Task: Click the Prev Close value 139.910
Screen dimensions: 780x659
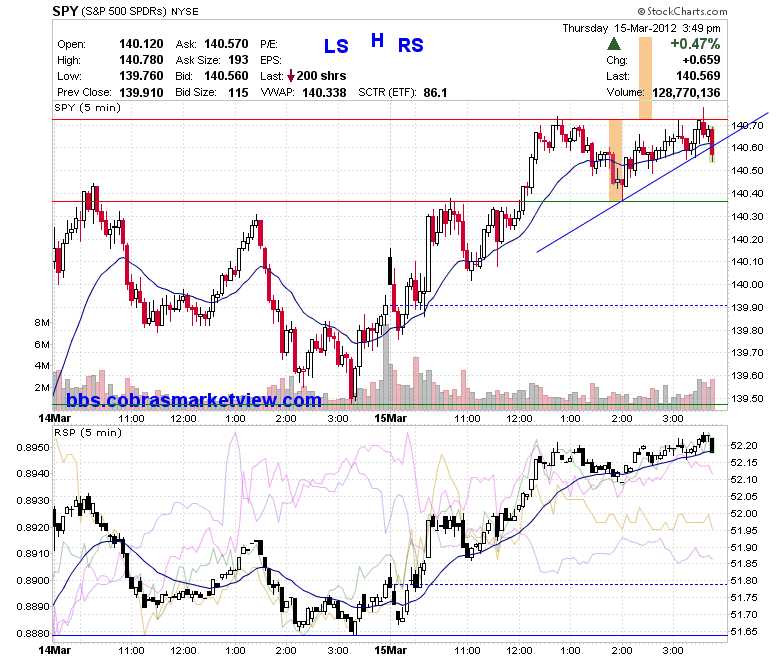Action: click(x=141, y=92)
